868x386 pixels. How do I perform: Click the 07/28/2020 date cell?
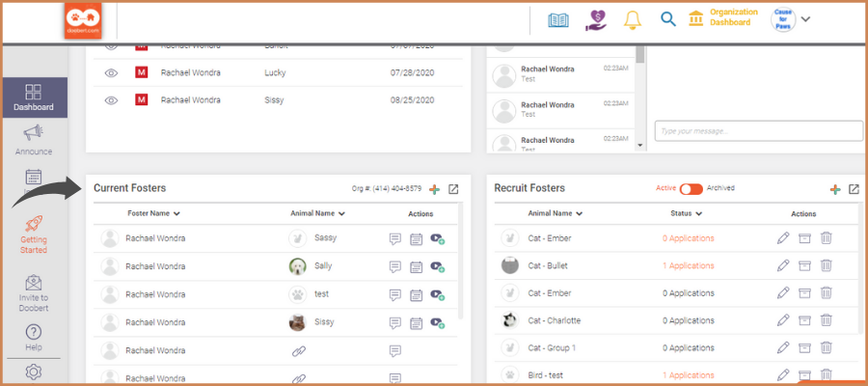pos(412,72)
